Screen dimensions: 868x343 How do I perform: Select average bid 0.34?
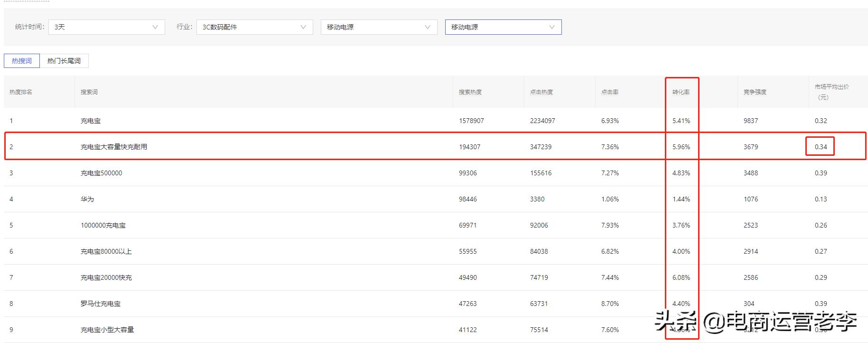[x=821, y=147]
